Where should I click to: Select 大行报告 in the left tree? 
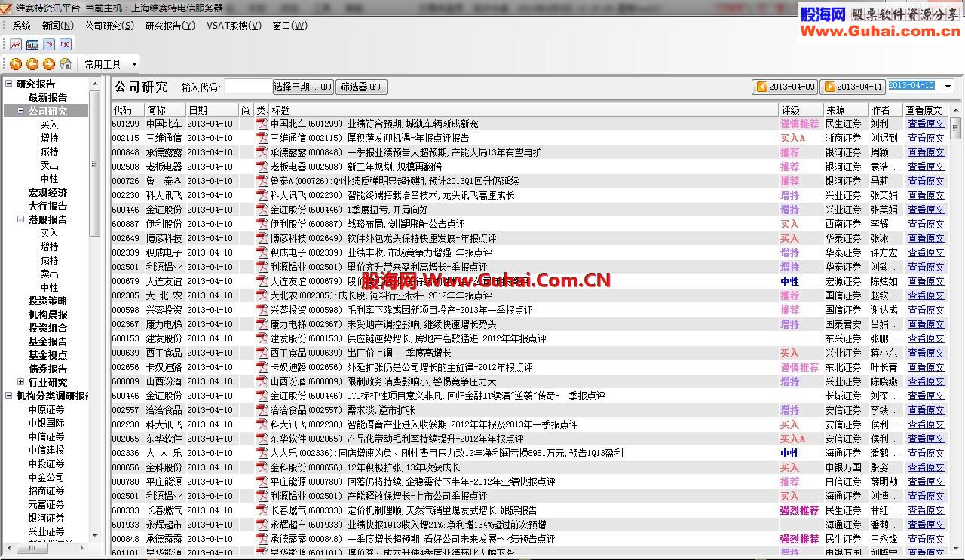(x=47, y=206)
